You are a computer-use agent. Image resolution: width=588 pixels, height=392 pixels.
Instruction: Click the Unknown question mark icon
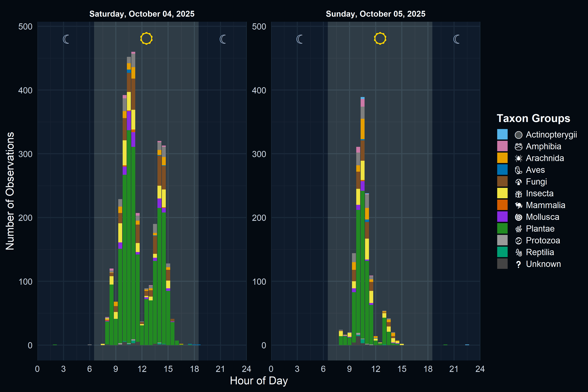click(x=518, y=264)
